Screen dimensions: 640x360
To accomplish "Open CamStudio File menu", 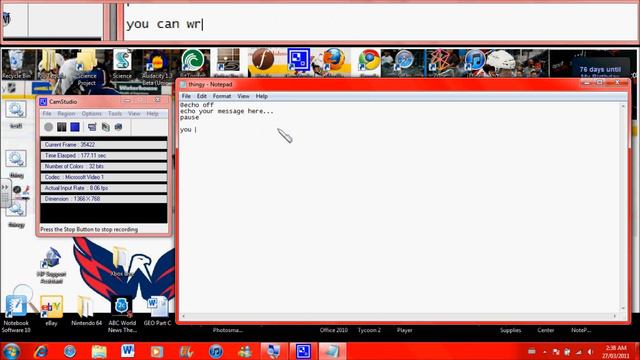I will point(47,113).
